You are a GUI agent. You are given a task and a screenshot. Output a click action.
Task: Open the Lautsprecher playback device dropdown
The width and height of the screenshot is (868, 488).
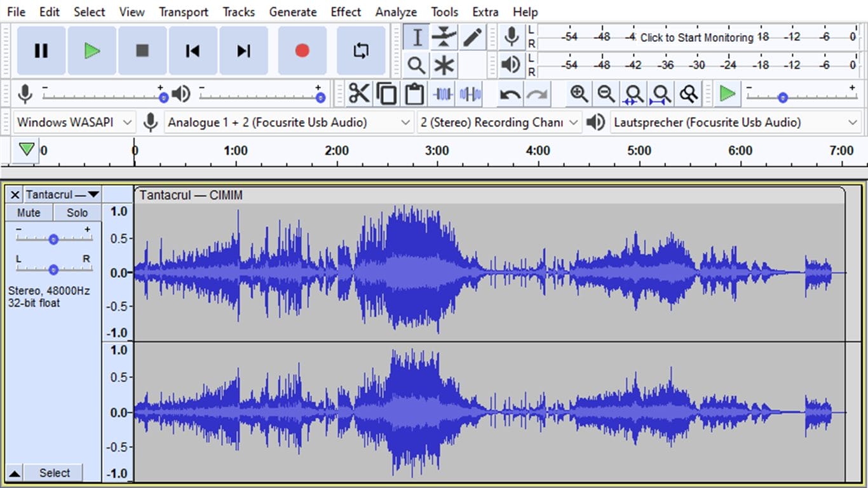coord(733,122)
